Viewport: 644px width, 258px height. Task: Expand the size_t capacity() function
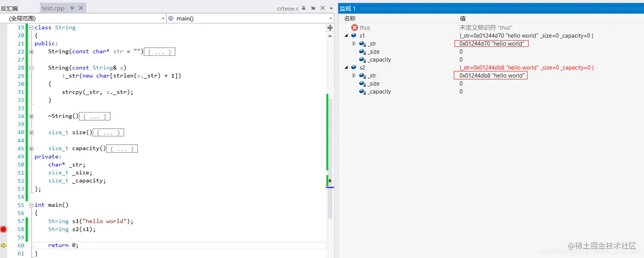[x=31, y=148]
